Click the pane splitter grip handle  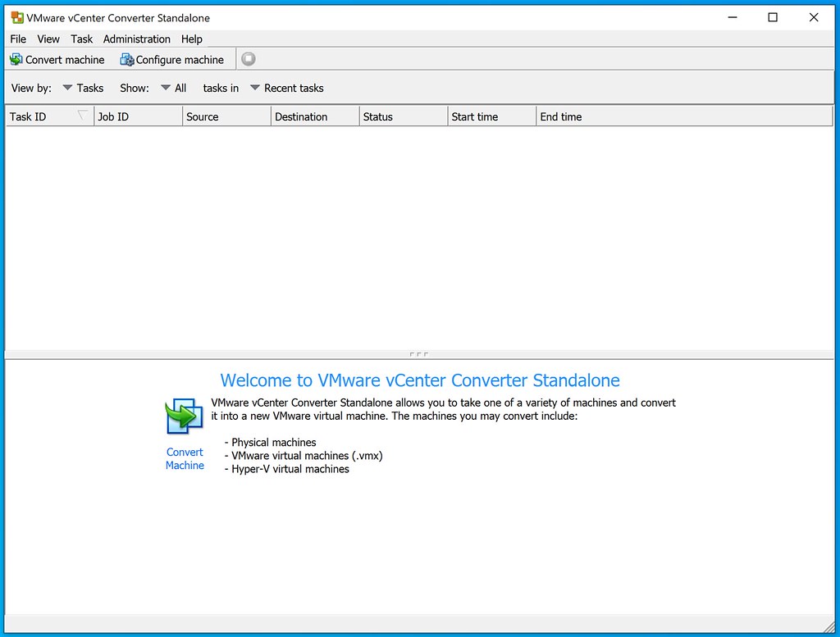click(x=418, y=354)
